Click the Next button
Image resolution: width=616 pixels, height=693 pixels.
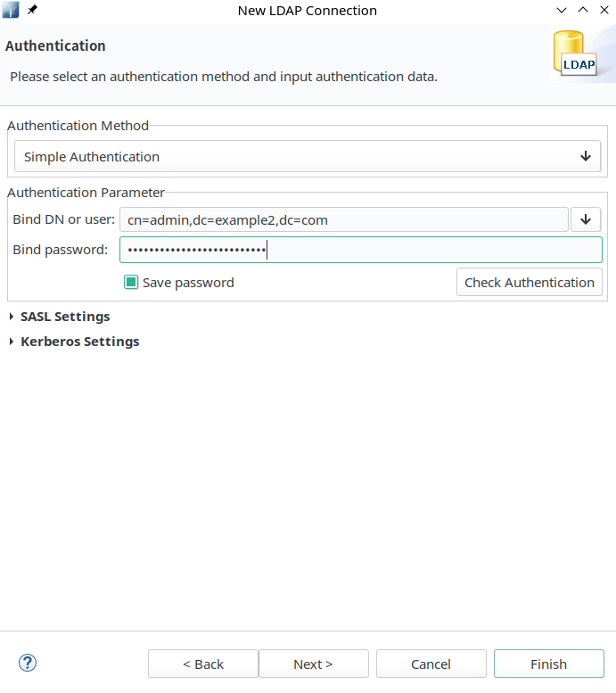click(x=314, y=664)
